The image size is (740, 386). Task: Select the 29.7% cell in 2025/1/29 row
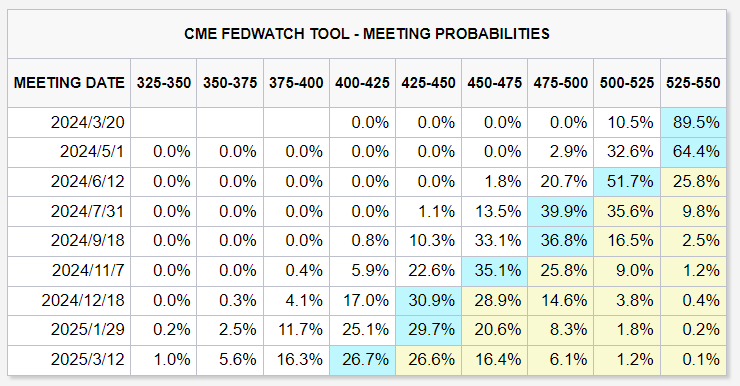[x=429, y=330]
